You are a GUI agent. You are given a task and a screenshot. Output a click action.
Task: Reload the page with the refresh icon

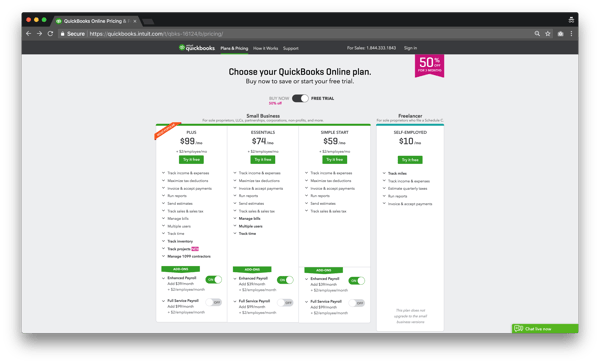click(50, 34)
